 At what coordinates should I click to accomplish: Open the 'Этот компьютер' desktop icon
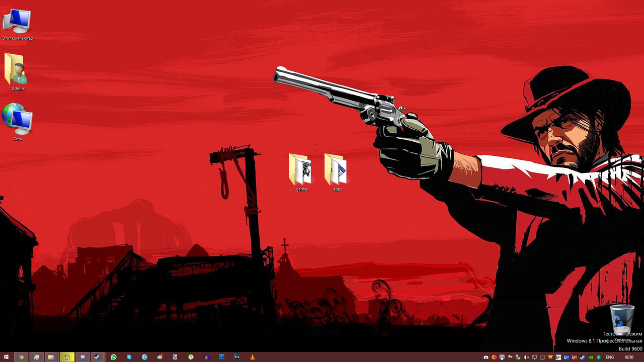[18, 25]
